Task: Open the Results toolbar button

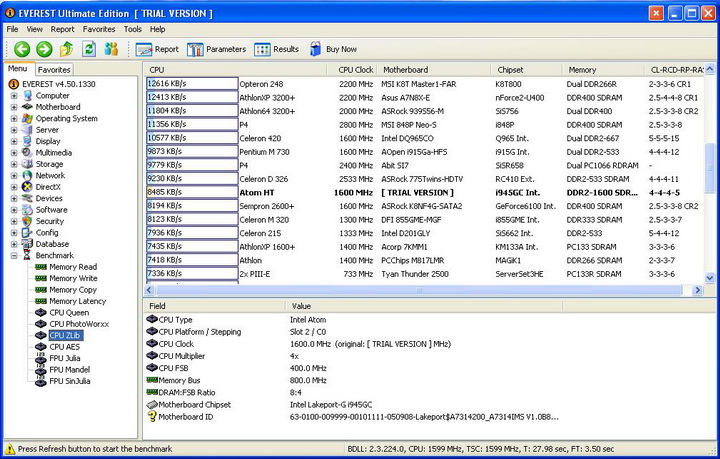Action: coord(276,49)
